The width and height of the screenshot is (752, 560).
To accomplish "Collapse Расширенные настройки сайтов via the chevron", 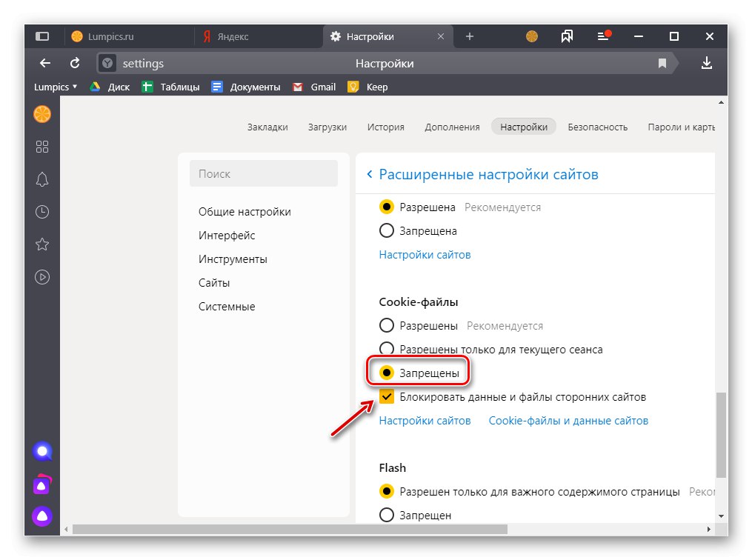I will coord(369,173).
